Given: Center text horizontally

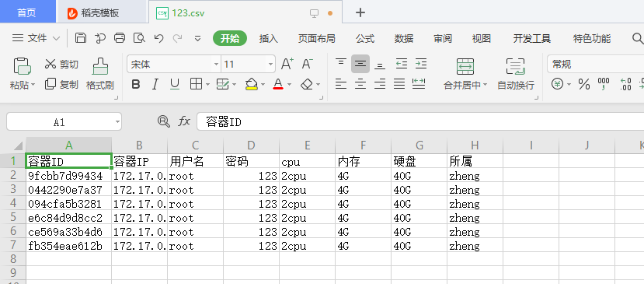Looking at the screenshot, I should point(360,84).
